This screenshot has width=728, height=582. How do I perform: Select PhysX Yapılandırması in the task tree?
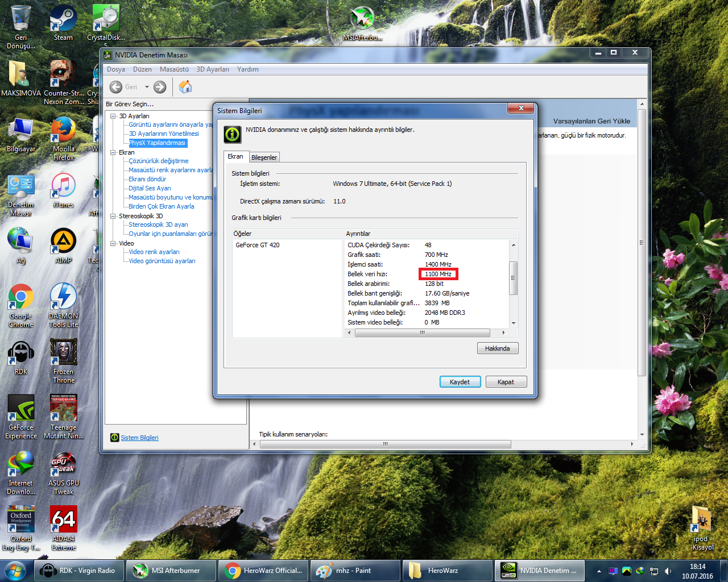pyautogui.click(x=158, y=143)
